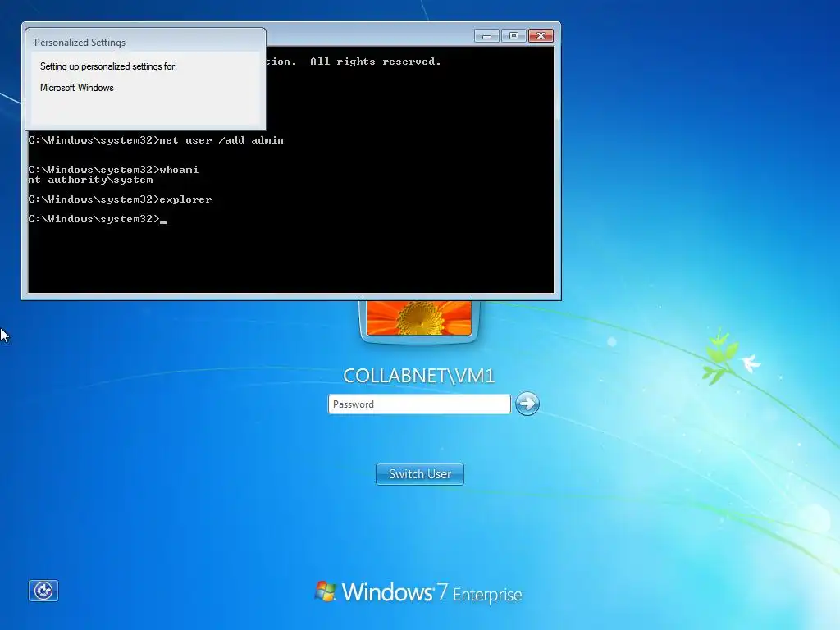The width and height of the screenshot is (840, 630).
Task: Click the current command prompt cursor line
Action: (98, 219)
